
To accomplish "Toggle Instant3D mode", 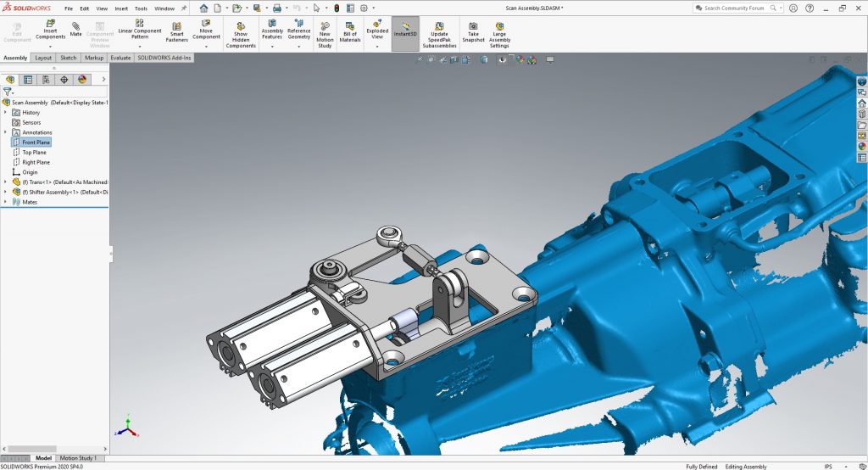I will click(x=405, y=32).
